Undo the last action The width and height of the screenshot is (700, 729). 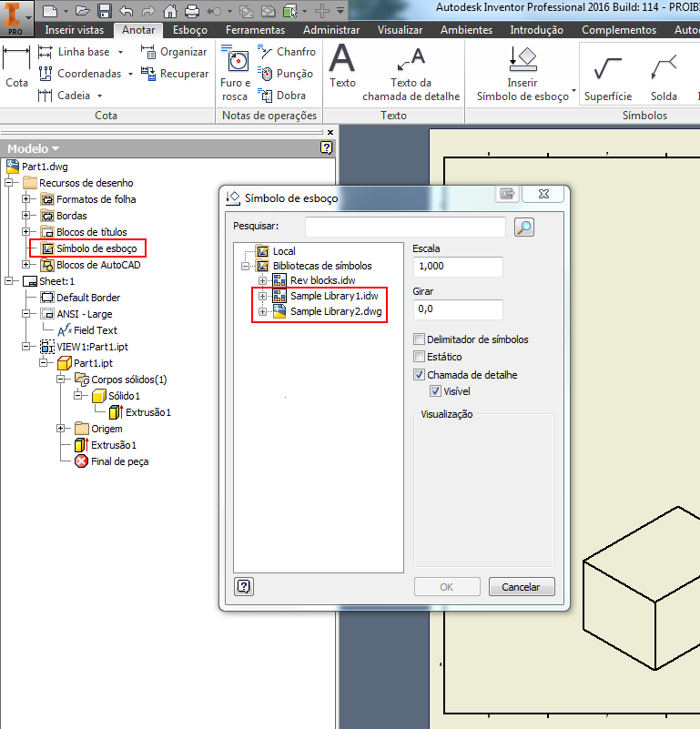[126, 10]
